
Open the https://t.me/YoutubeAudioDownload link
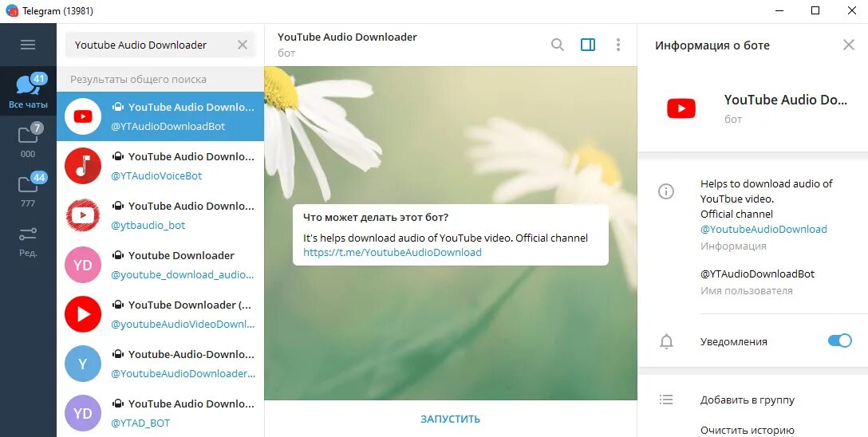(x=393, y=252)
